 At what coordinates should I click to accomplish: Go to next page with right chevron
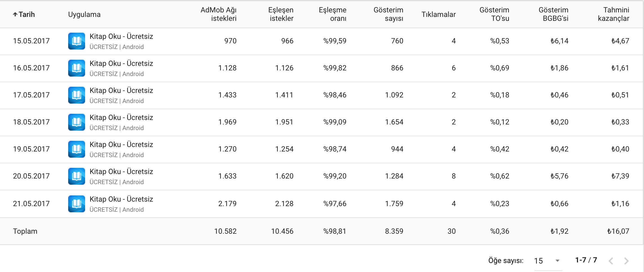click(x=626, y=261)
